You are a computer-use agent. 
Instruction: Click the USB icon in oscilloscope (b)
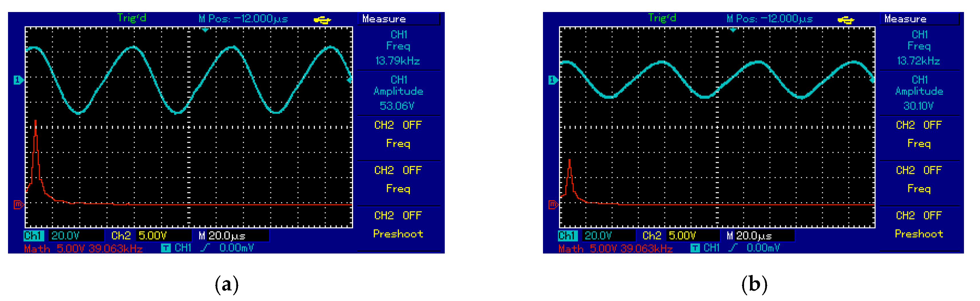846,20
